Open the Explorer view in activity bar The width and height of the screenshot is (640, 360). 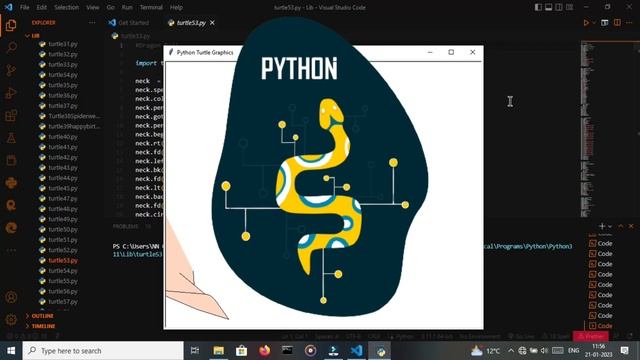(11, 25)
